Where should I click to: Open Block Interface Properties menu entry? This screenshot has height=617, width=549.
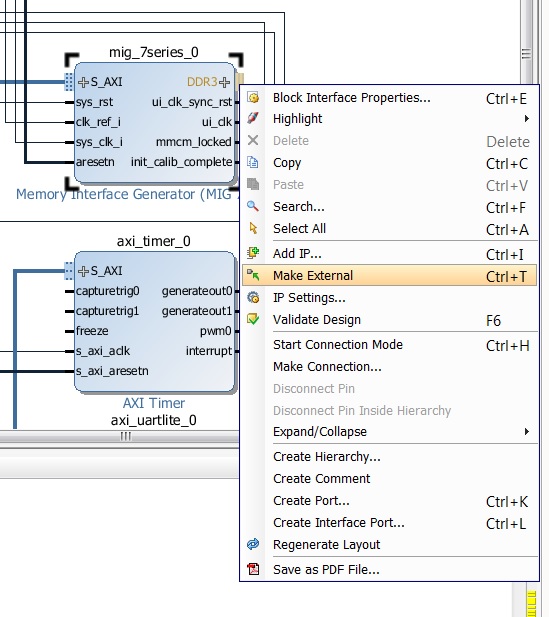[x=390, y=98]
